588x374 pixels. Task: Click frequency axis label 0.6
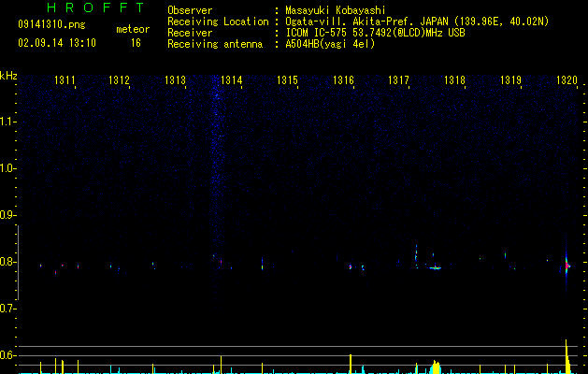click(7, 355)
